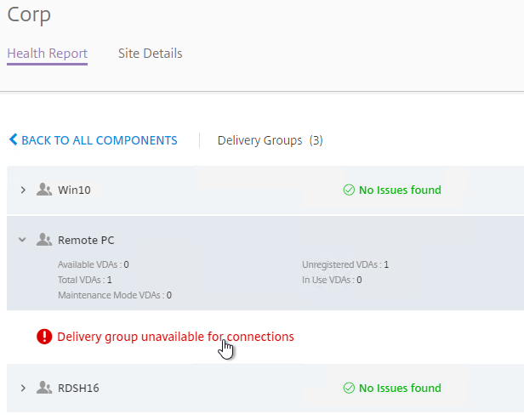The width and height of the screenshot is (524, 420).
Task: Click the Win10 users group icon
Action: tap(44, 190)
